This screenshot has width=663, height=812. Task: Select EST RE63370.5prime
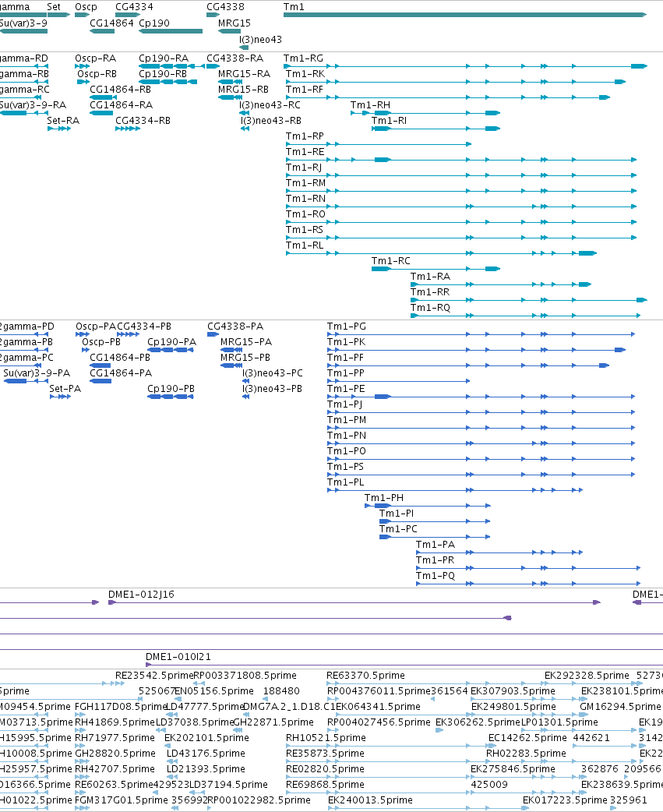365,676
